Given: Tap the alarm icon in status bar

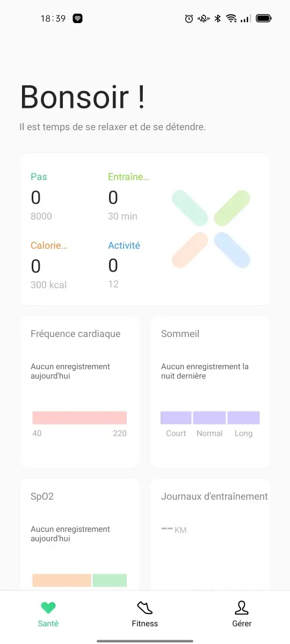Looking at the screenshot, I should [189, 18].
